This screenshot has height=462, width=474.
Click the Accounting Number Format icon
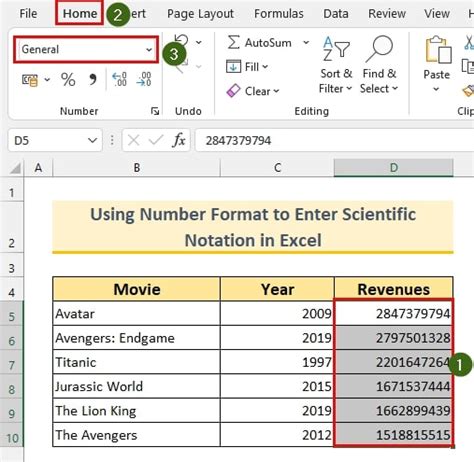point(30,80)
